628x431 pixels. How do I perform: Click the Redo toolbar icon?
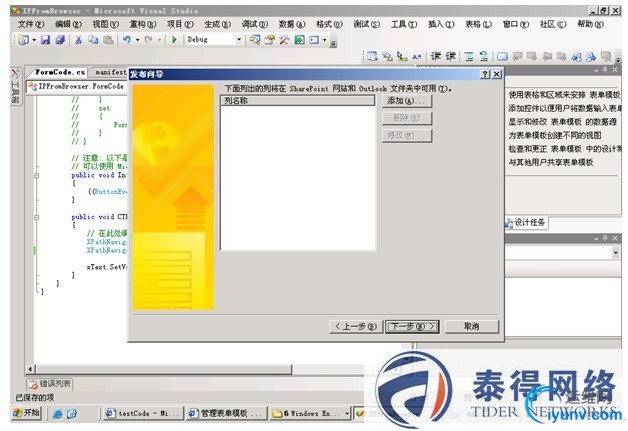tap(149, 40)
